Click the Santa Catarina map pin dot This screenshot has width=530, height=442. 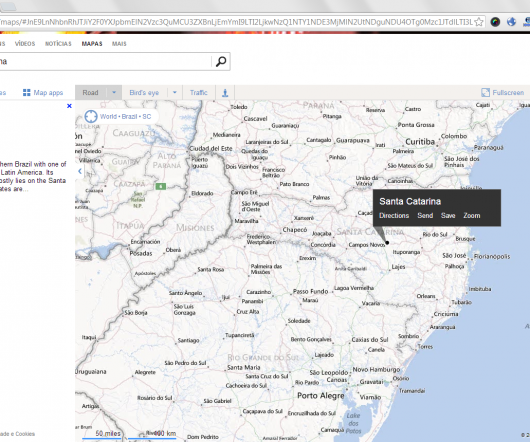click(387, 243)
